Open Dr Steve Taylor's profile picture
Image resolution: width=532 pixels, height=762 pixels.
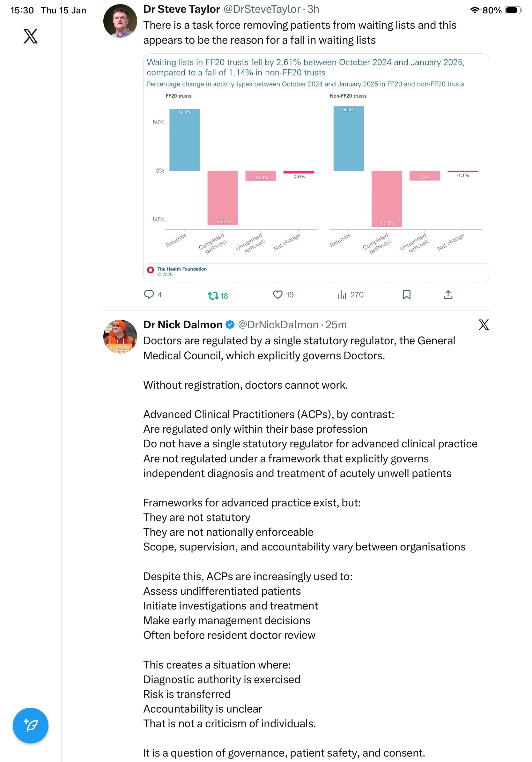[x=120, y=21]
